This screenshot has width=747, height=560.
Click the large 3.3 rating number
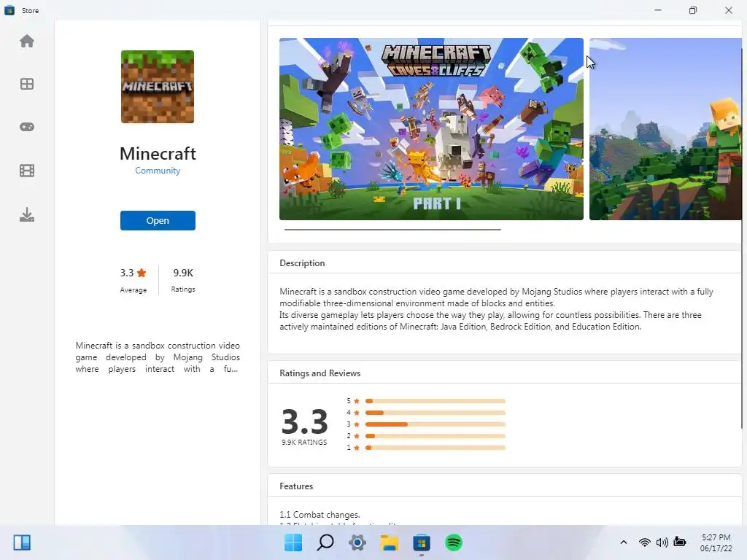[304, 421]
